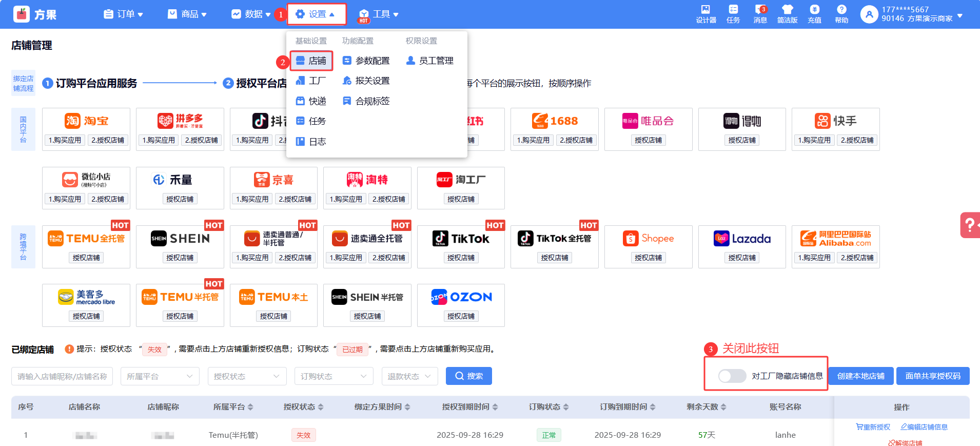Click the 淘特 platform logo

coord(367,180)
